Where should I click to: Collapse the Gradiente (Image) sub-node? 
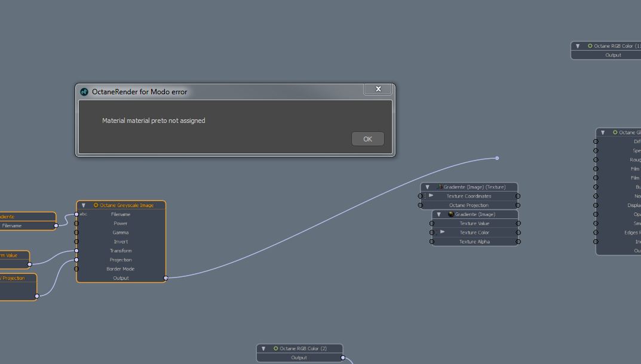click(x=439, y=214)
